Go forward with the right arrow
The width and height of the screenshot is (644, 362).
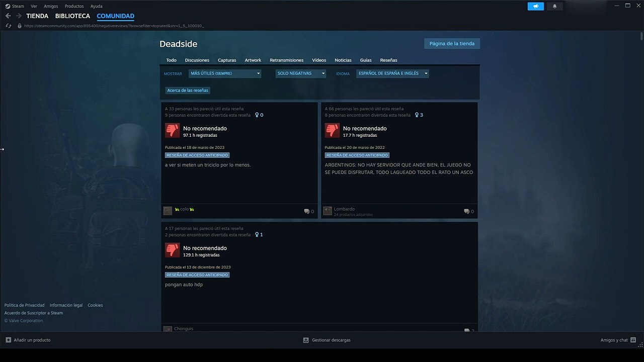pyautogui.click(x=19, y=16)
